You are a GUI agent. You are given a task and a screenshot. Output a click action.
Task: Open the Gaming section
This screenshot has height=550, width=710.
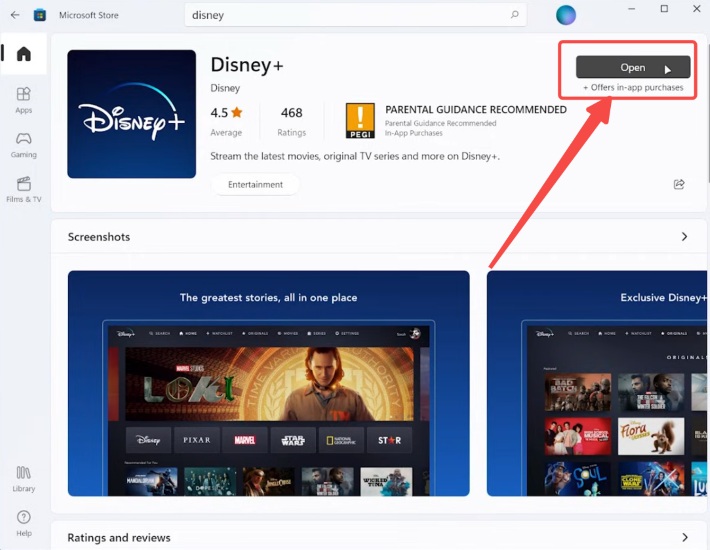[x=24, y=145]
